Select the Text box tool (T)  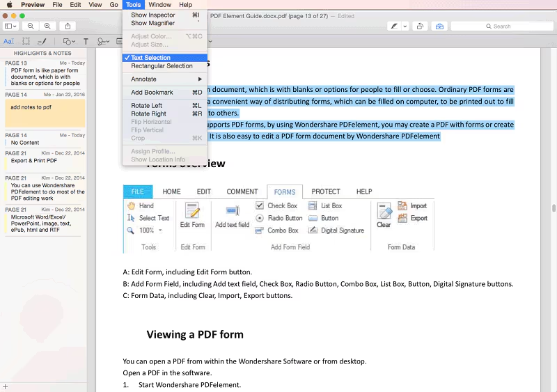pyautogui.click(x=86, y=42)
